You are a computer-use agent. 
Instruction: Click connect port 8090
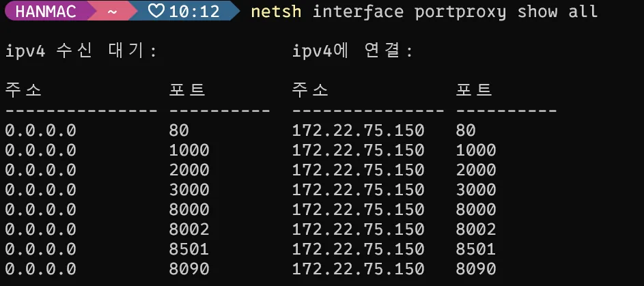point(475,269)
